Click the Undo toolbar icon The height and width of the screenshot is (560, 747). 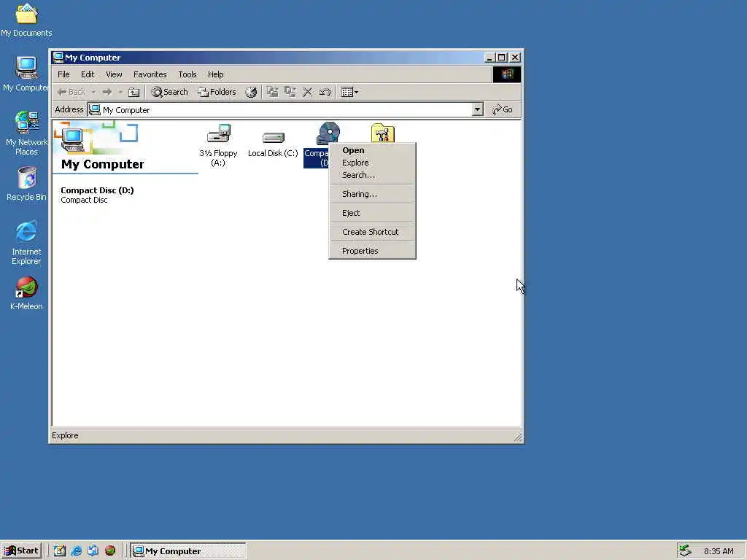click(x=325, y=92)
